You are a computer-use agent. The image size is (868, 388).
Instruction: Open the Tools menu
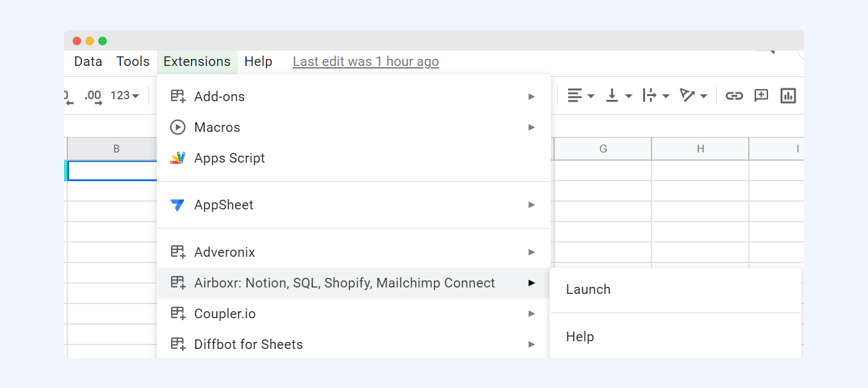[x=133, y=61]
